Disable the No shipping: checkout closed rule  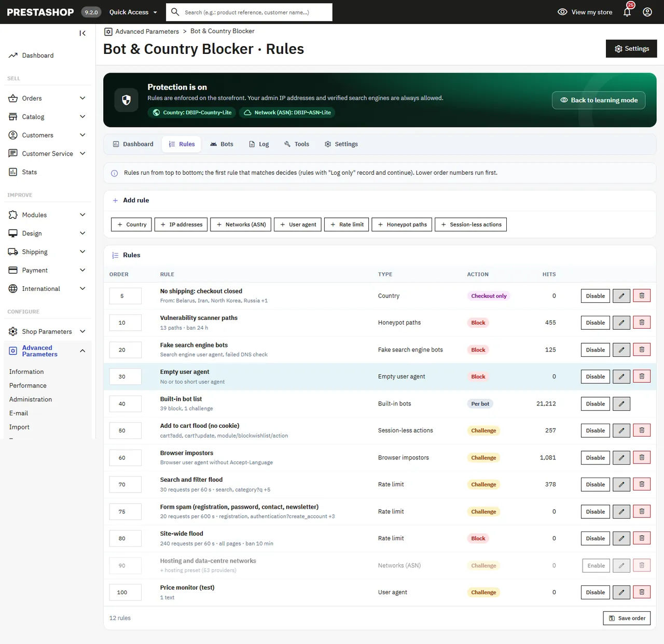click(x=596, y=296)
